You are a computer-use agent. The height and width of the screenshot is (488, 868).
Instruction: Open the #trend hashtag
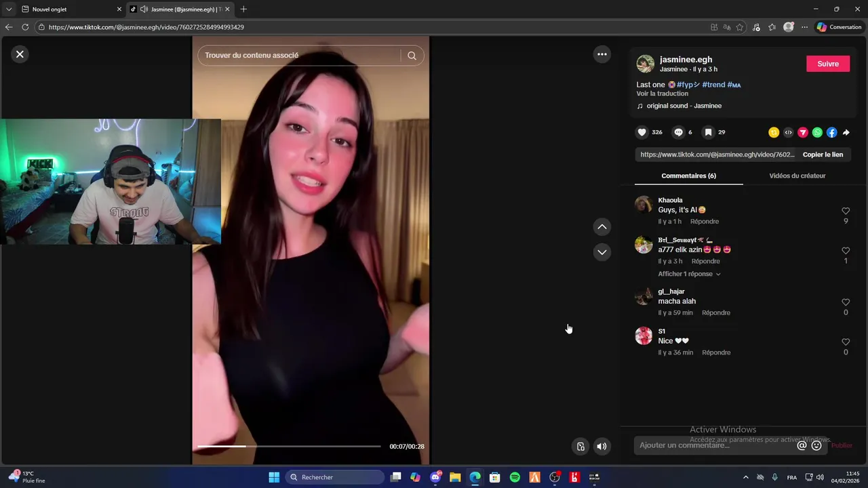point(713,85)
